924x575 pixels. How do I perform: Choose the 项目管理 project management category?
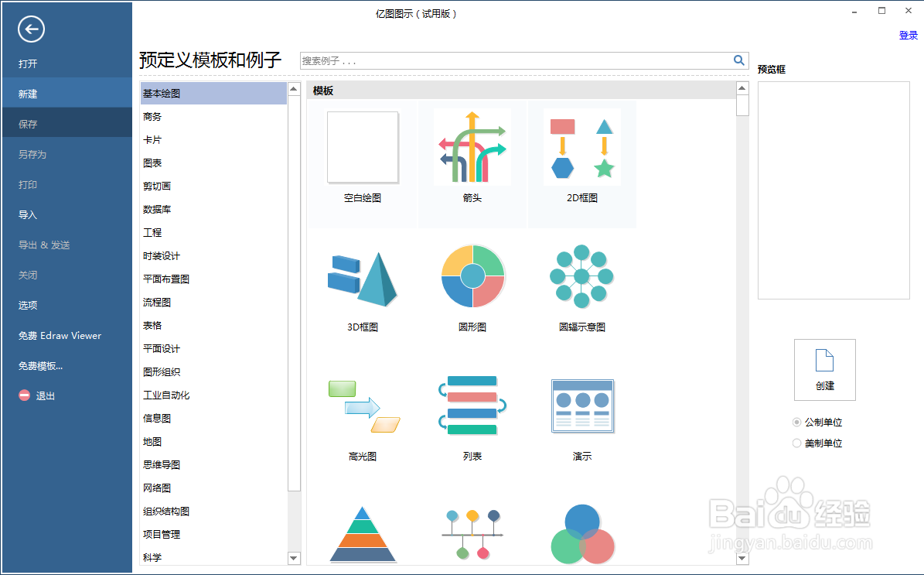[213, 534]
